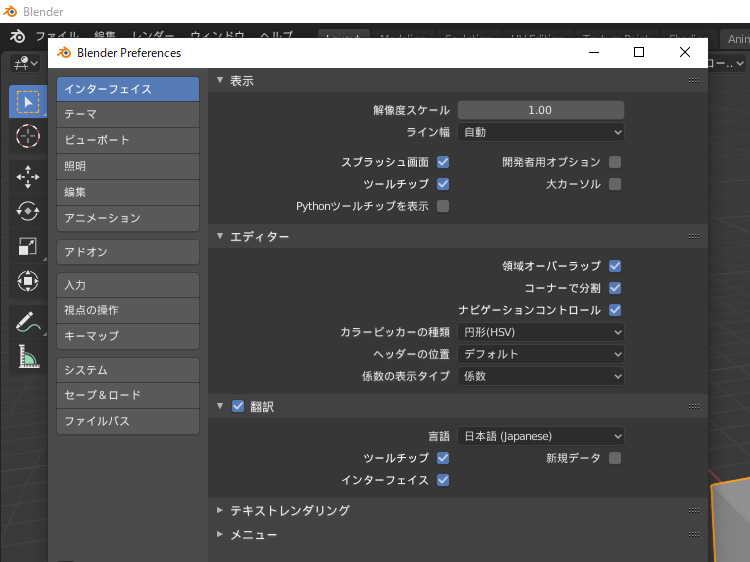Activate the 3D Cursor tool
The width and height of the screenshot is (750, 562).
(x=28, y=136)
